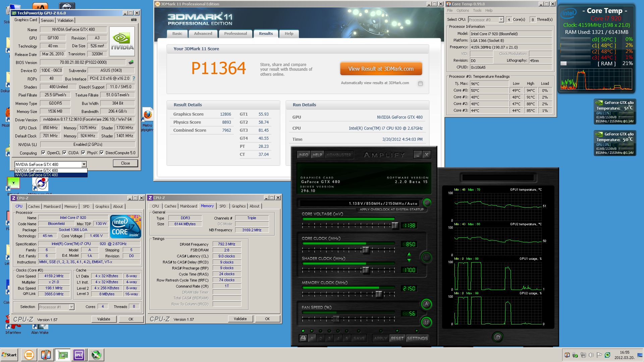Screen dimensions: 644x362
Task: Expand Select CPU dropdown in Core Temp
Action: coord(501,20)
